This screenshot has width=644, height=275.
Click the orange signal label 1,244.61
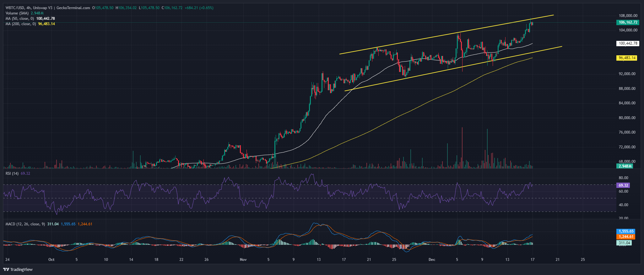(626, 237)
